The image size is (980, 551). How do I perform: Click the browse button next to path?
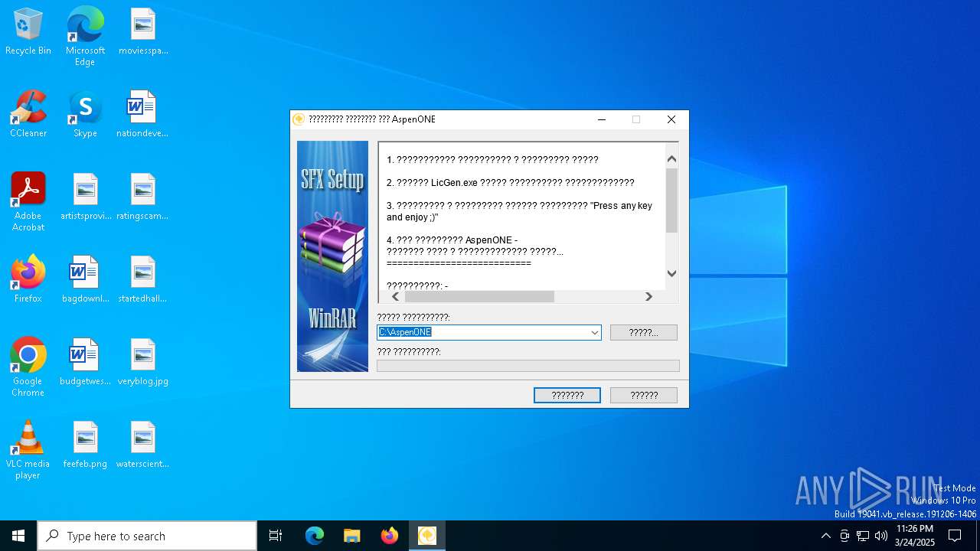(x=644, y=332)
